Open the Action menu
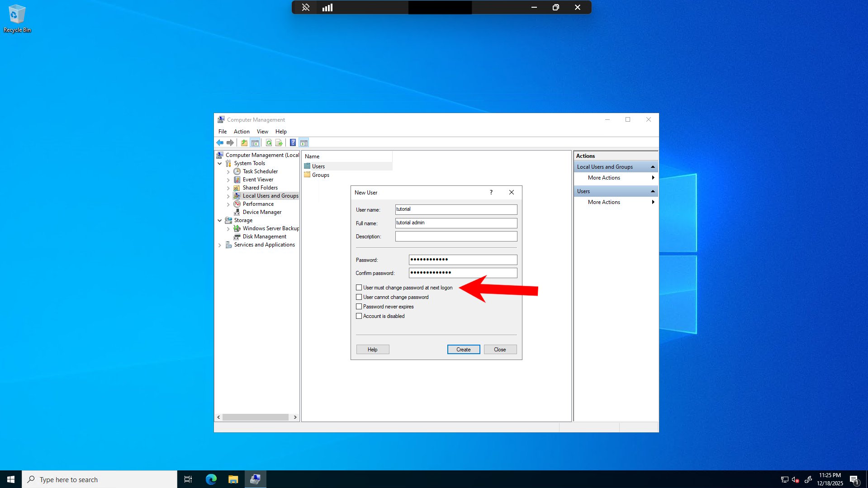This screenshot has width=868, height=488. [242, 132]
